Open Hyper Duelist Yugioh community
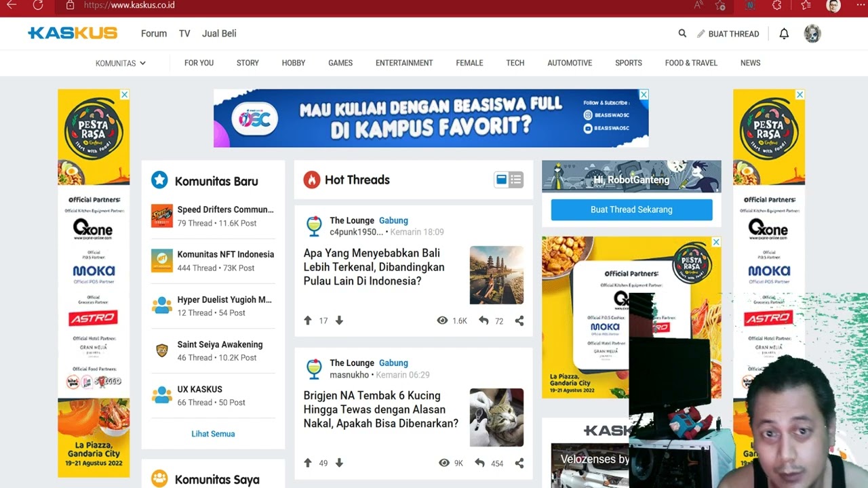Viewport: 868px width, 488px height. 224,299
